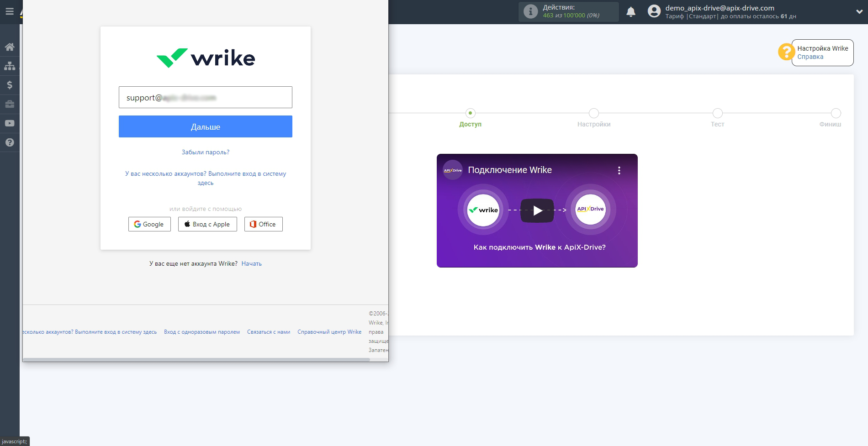Open the notifications bell

pyautogui.click(x=631, y=12)
